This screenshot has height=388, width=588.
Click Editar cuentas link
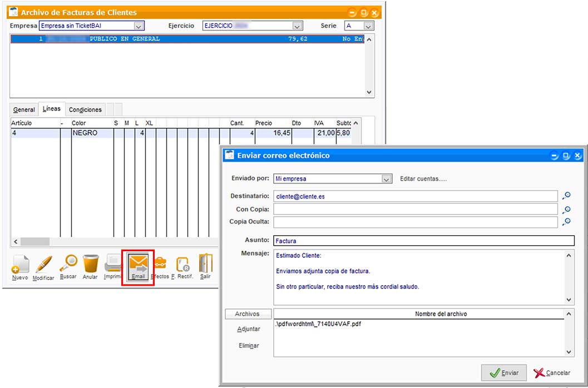(423, 179)
